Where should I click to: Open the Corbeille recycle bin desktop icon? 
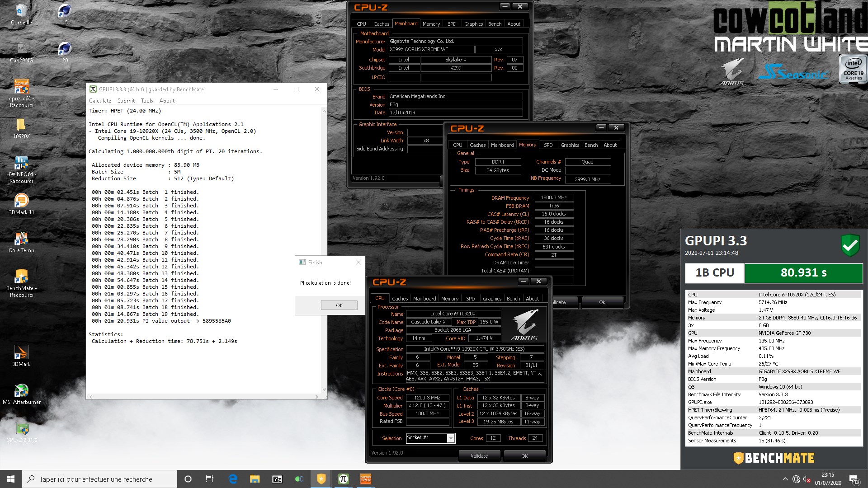point(21,14)
